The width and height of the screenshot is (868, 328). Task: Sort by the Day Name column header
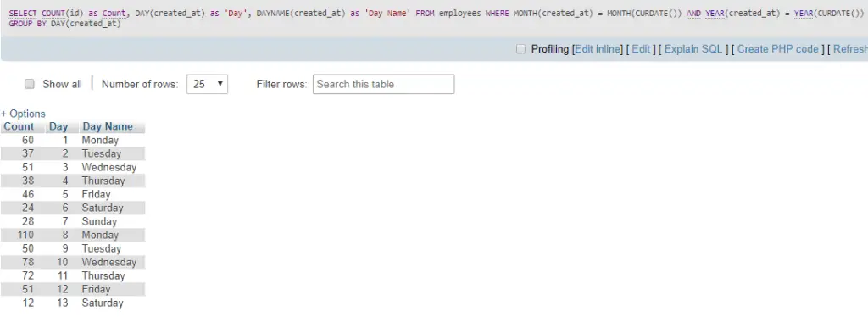pyautogui.click(x=108, y=126)
